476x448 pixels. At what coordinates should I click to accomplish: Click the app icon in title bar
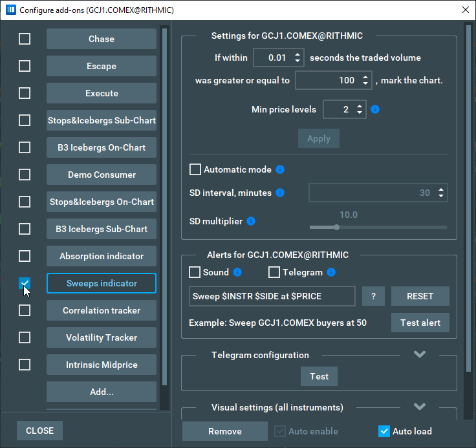click(x=10, y=10)
